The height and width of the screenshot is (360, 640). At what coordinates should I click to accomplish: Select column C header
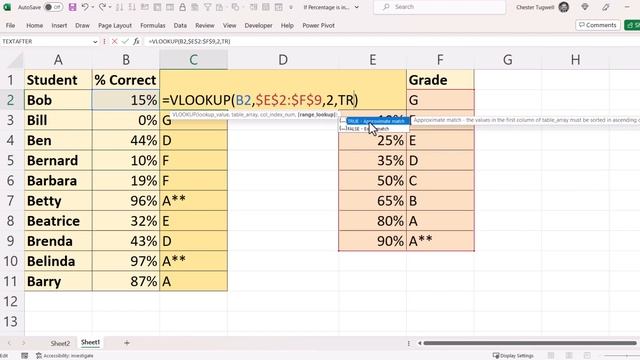(x=193, y=60)
